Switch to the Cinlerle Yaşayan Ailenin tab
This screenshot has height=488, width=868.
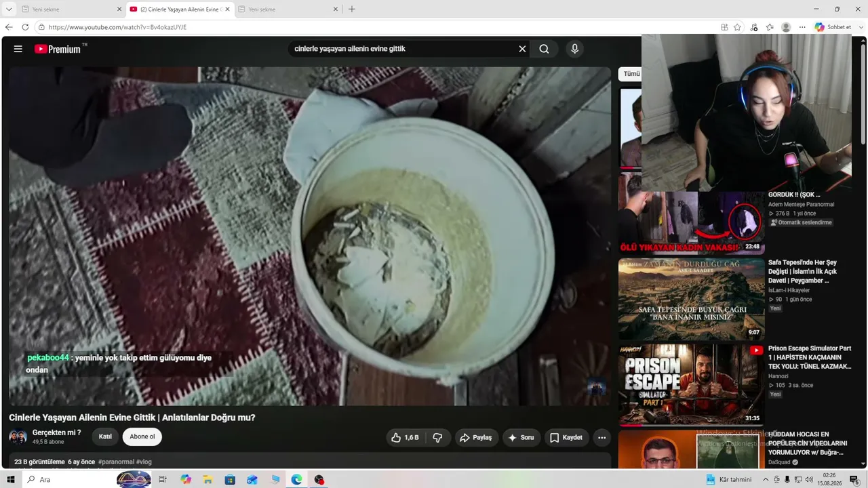click(x=179, y=9)
